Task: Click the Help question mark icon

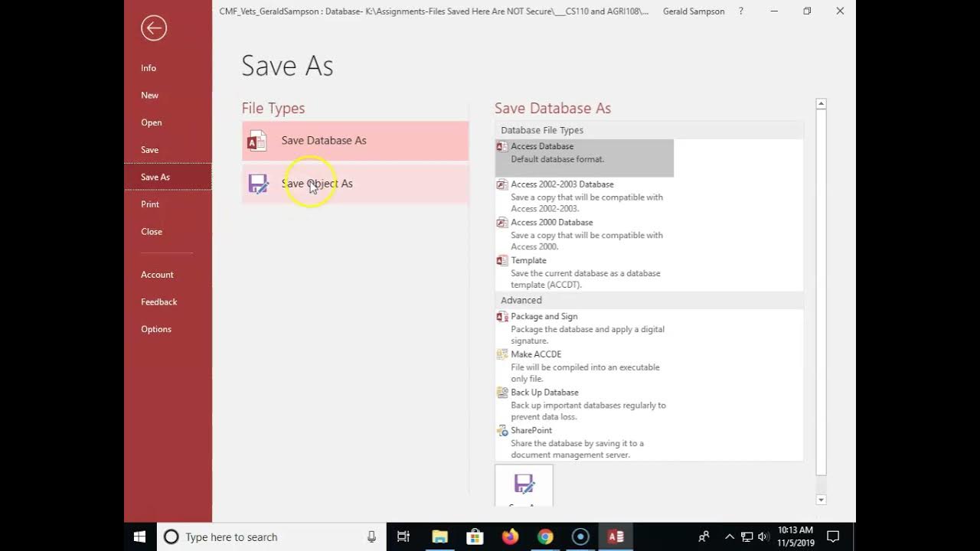Action: (740, 11)
